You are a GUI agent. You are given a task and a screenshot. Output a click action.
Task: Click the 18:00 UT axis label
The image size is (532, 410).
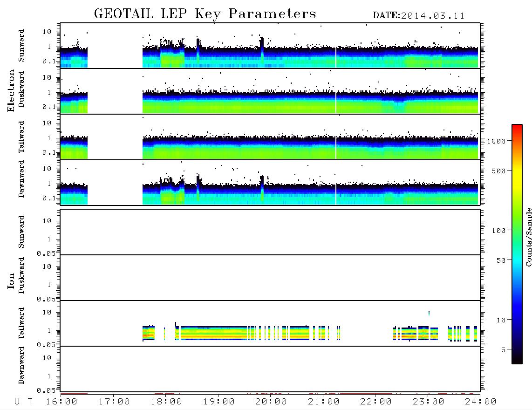166,402
